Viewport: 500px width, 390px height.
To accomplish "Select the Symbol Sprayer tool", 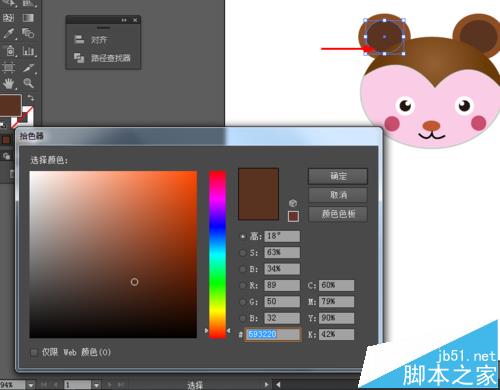I will [9, 51].
